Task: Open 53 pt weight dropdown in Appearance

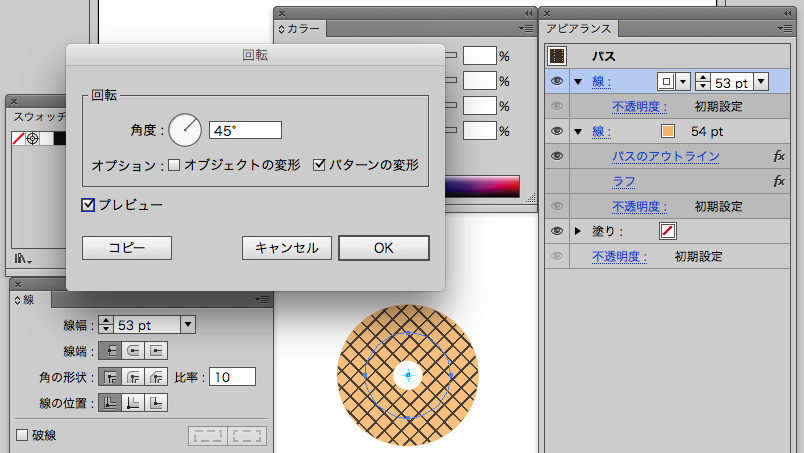Action: [x=761, y=82]
